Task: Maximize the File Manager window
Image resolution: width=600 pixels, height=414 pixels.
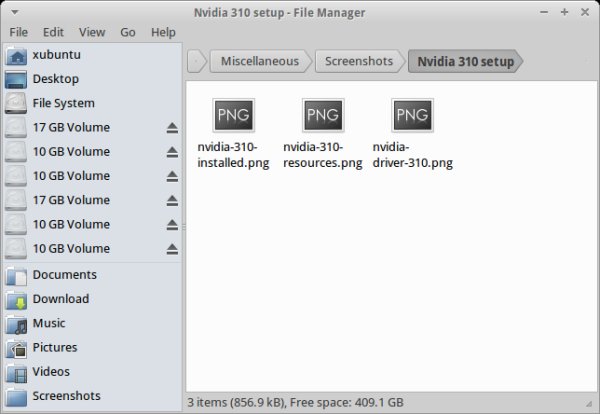Action: coord(564,12)
